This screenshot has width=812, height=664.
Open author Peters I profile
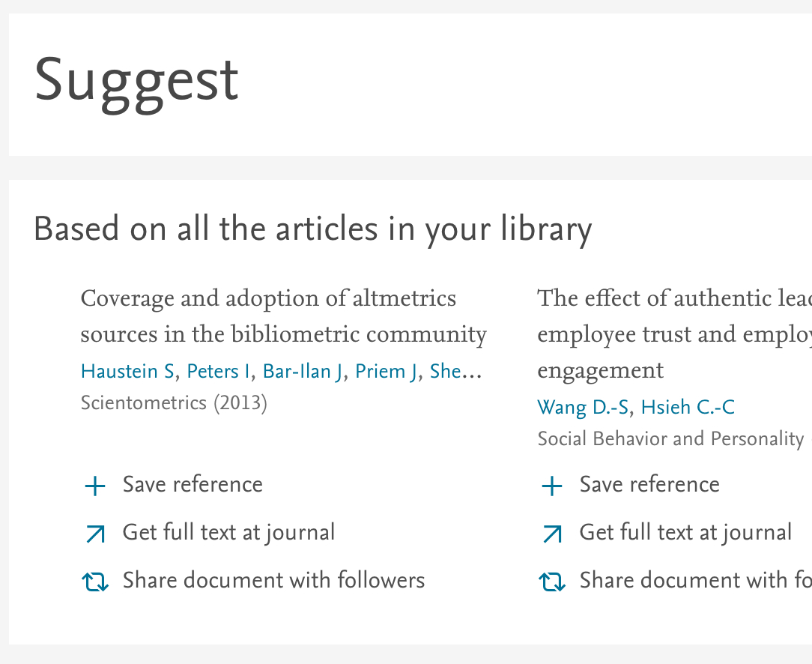pyautogui.click(x=219, y=371)
